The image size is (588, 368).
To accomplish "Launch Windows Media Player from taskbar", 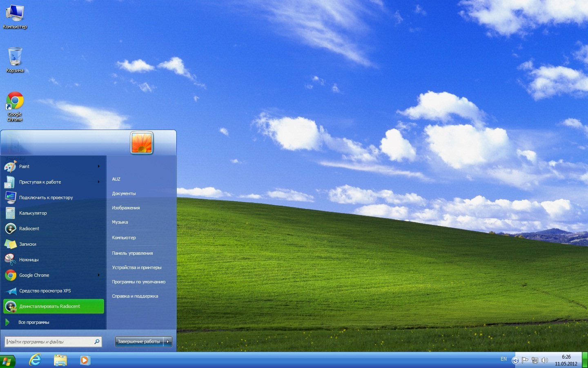I will click(85, 360).
